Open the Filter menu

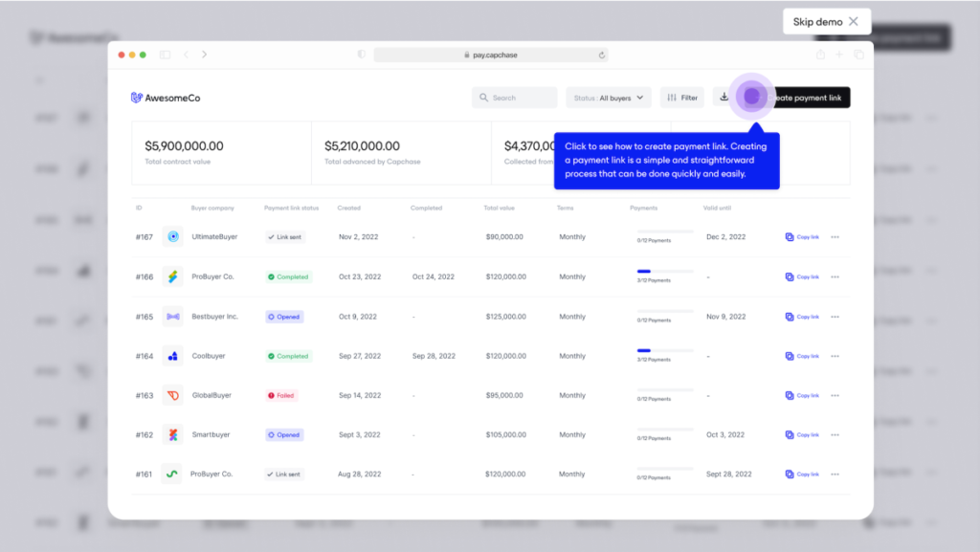(681, 97)
